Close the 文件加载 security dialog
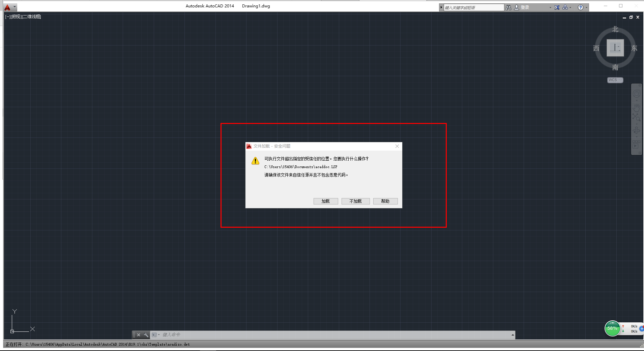The height and width of the screenshot is (351, 644). pos(397,146)
